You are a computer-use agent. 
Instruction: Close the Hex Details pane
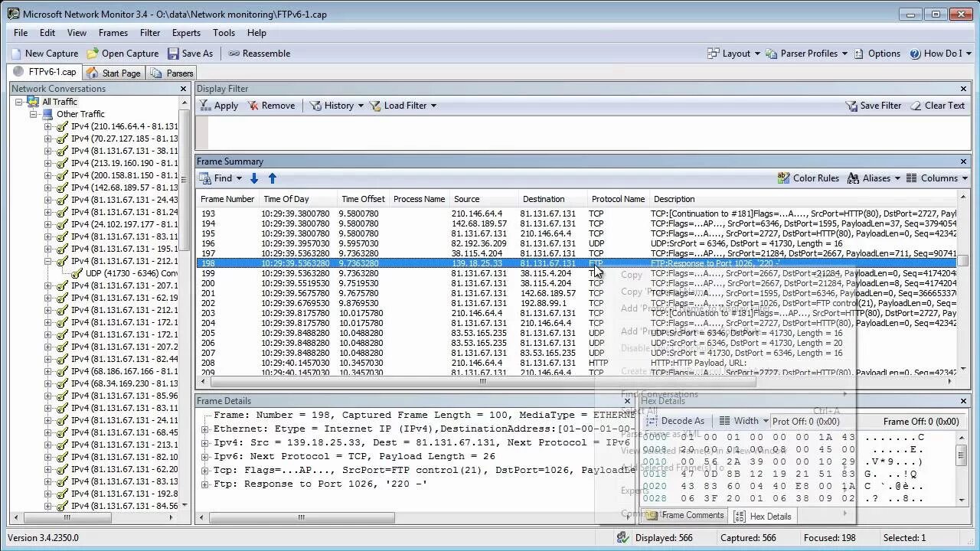tap(964, 401)
